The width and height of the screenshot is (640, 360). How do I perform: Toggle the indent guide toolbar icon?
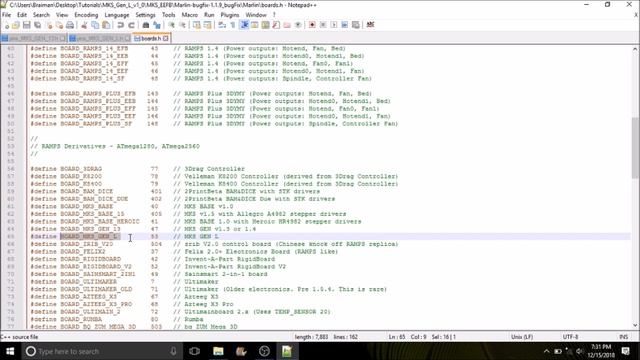click(244, 25)
